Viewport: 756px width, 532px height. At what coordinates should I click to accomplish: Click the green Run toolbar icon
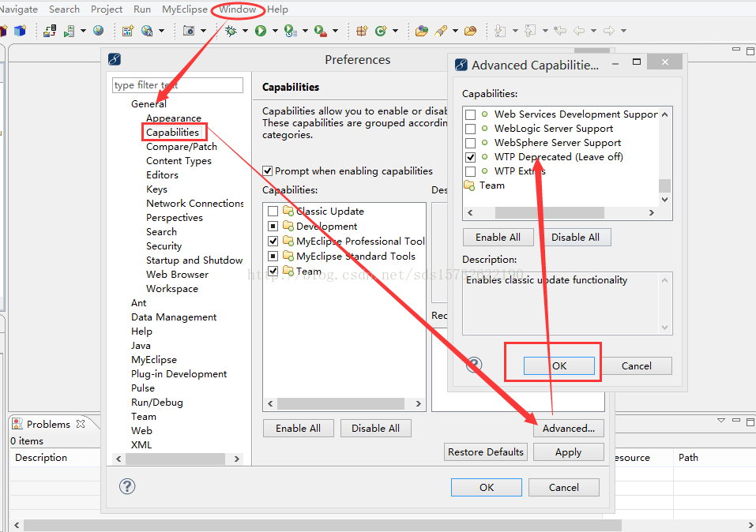261,31
